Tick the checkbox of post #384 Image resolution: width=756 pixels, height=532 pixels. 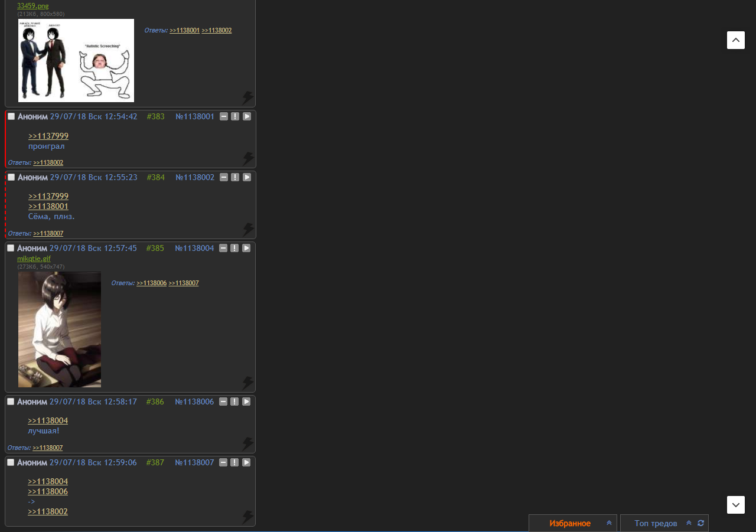11,177
